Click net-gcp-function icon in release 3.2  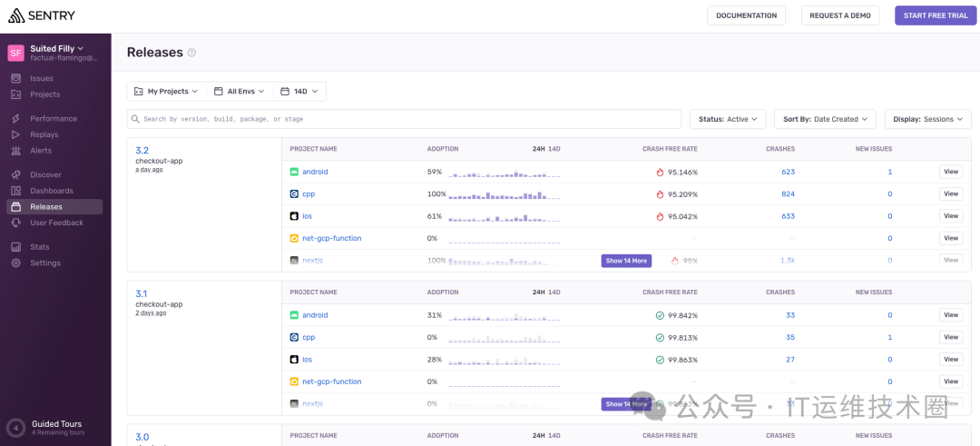pos(294,238)
